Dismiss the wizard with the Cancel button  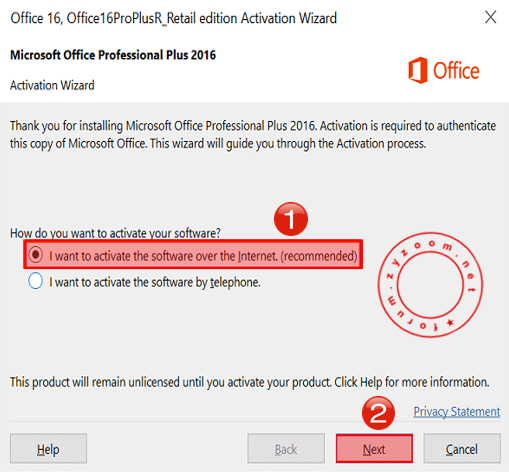point(462,449)
